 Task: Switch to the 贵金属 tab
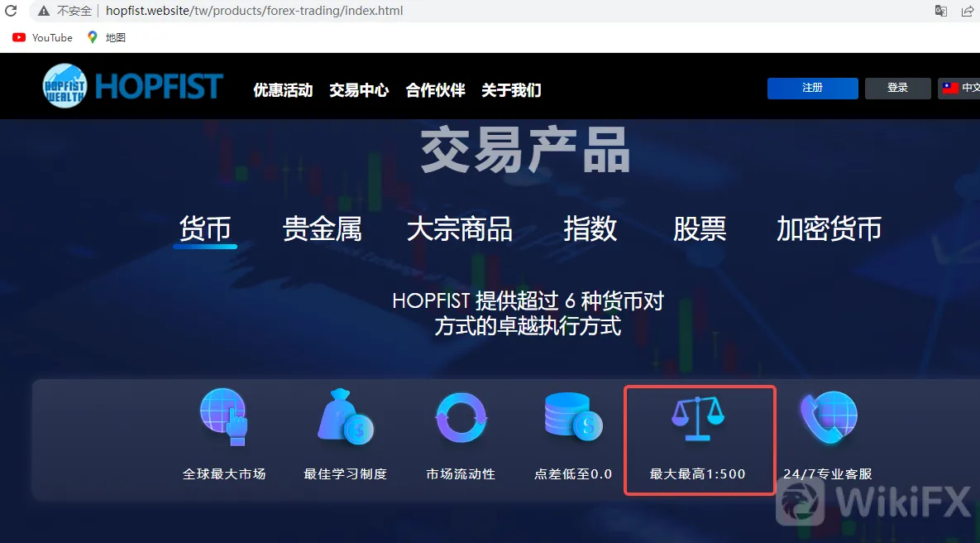point(323,229)
